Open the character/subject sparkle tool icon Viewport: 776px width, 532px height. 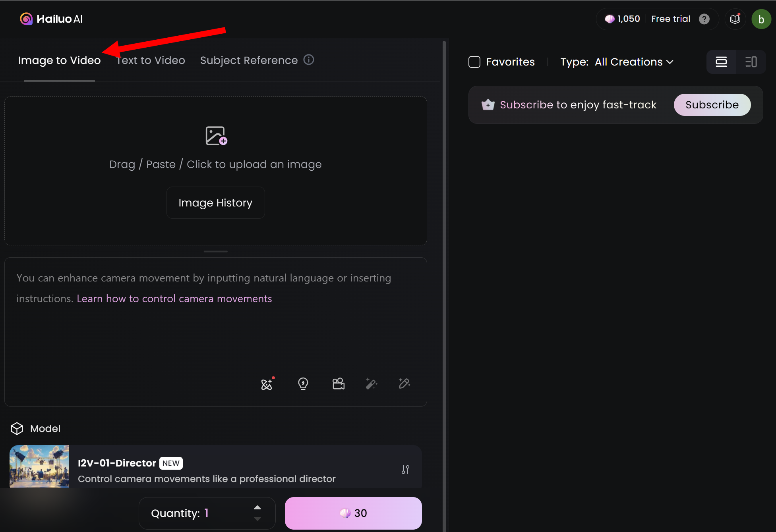267,384
